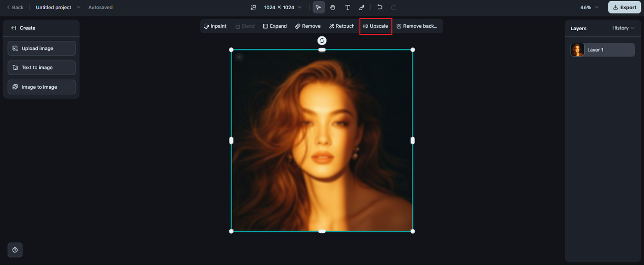The height and width of the screenshot is (265, 644).
Task: Click the woman portrait on canvas
Action: coord(322,141)
